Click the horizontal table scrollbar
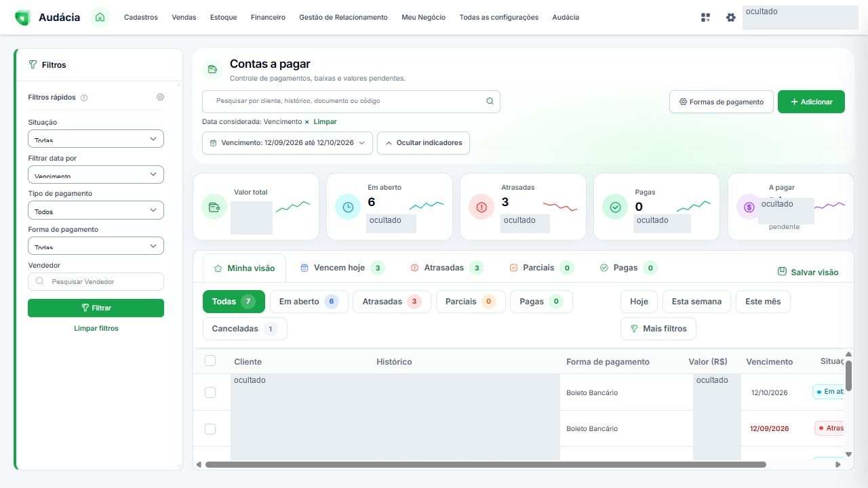 pos(486,464)
